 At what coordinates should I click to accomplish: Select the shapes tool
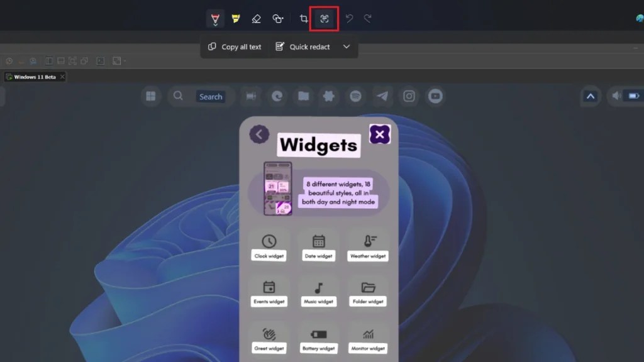tap(277, 18)
